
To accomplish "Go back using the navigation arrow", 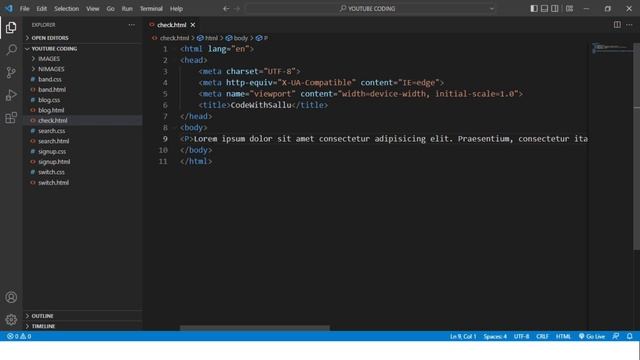I will 226,9.
